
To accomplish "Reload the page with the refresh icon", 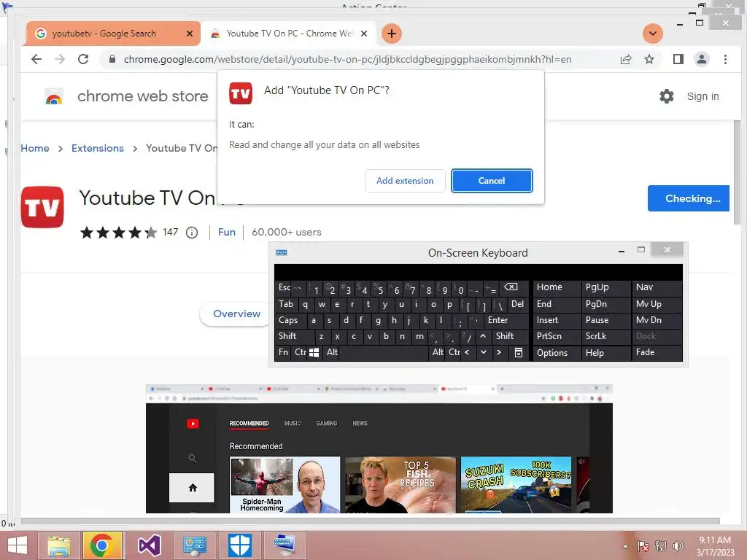I will coord(83,59).
